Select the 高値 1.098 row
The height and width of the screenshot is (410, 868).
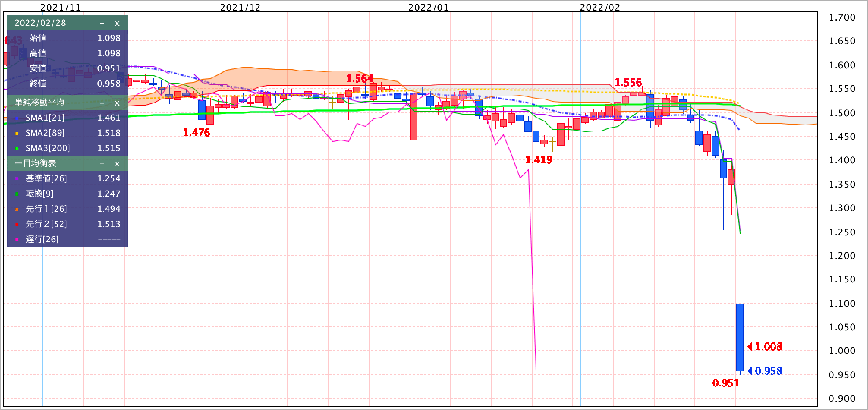tap(68, 53)
